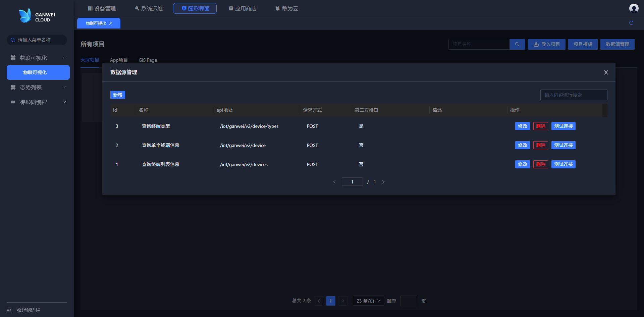Click the 收起侧边栏 collapse sidebar icon

click(x=9, y=310)
